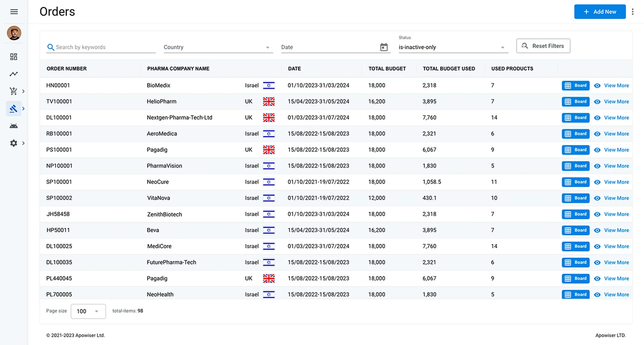The height and width of the screenshot is (345, 644).
Task: Sort by ORDER NUMBER column header
Action: pos(67,69)
